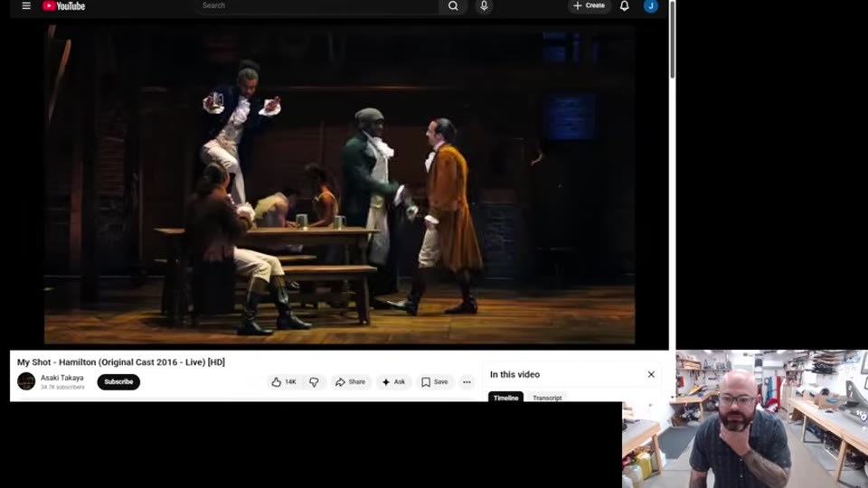Screen dimensions: 868x488
Task: Open the Asaki Takaya channel name link
Action: click(x=62, y=378)
